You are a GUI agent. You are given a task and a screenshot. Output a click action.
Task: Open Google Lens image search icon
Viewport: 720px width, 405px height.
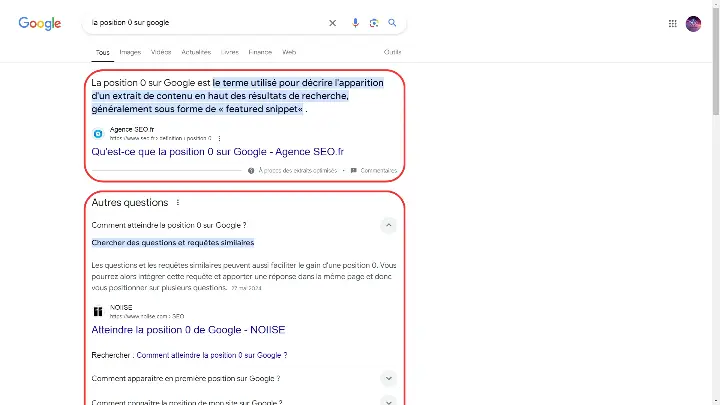374,23
